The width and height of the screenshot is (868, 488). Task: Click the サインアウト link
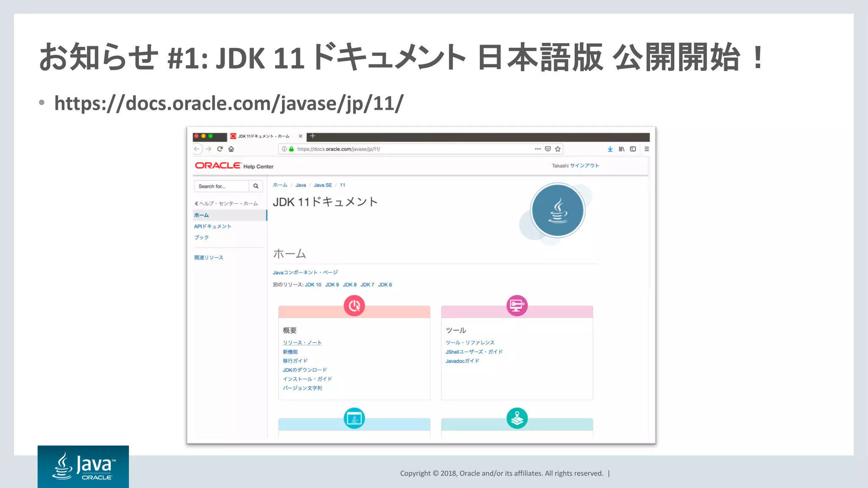click(584, 166)
